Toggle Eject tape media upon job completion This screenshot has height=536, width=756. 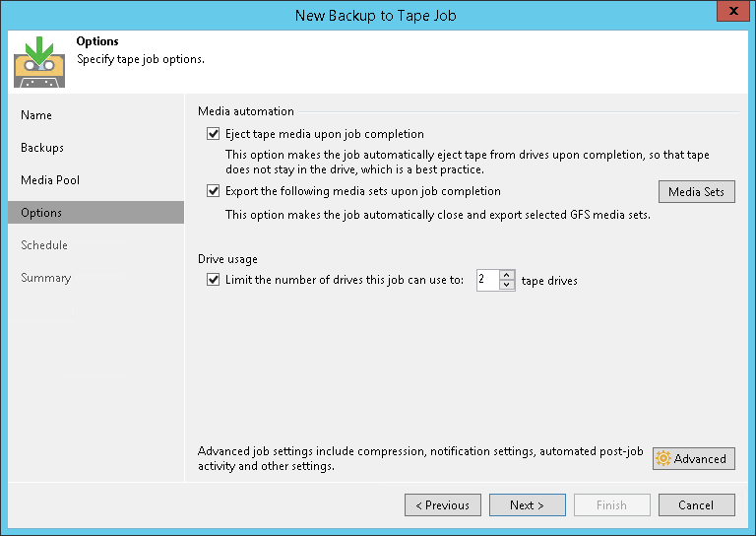click(x=214, y=134)
